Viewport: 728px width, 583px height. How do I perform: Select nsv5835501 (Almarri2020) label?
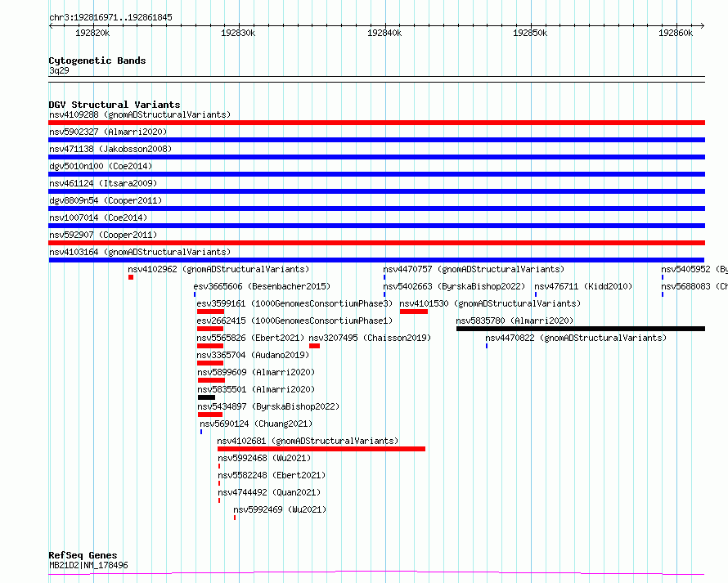click(256, 389)
